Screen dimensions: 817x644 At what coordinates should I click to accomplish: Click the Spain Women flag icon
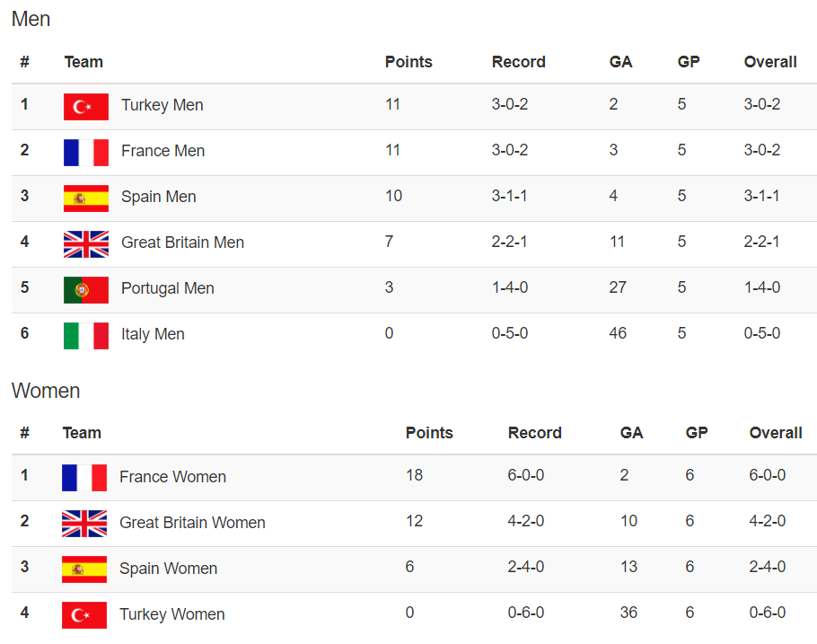point(84,569)
